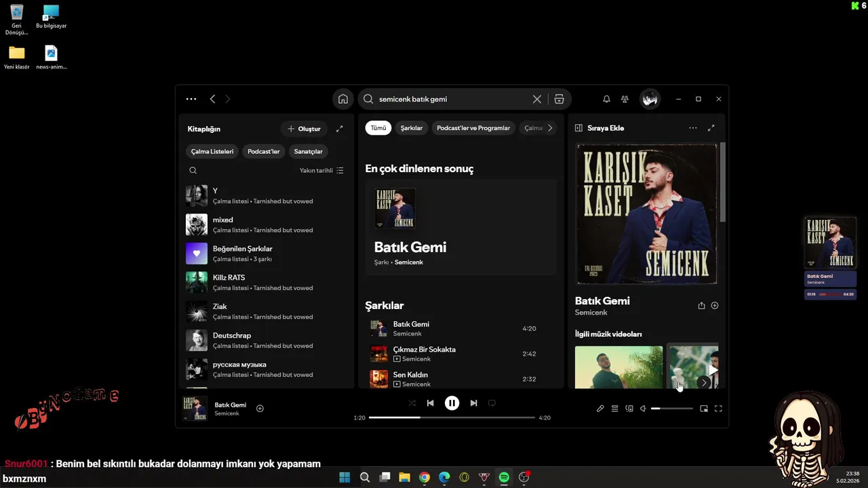This screenshot has width=868, height=488.
Task: Open Killz RATS playlist
Action: click(268, 283)
